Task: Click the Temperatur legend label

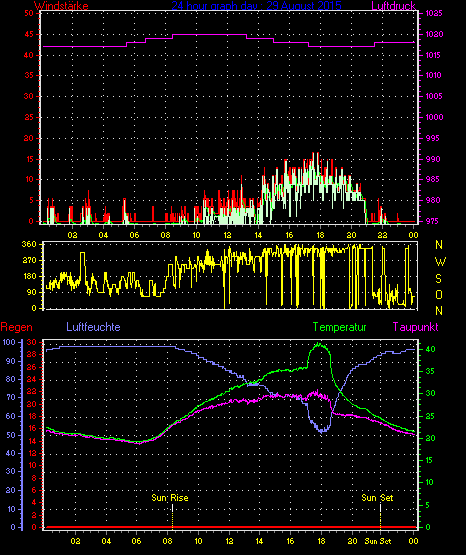Action: click(x=340, y=327)
